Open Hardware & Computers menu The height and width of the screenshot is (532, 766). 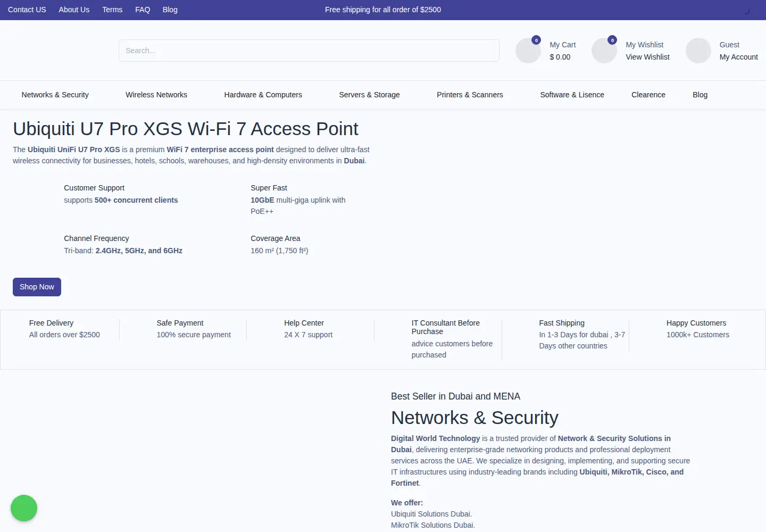tap(263, 95)
